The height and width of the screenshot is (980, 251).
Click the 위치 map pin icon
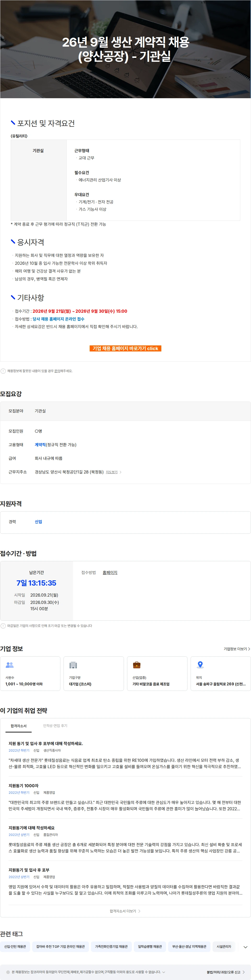pyautogui.click(x=200, y=665)
